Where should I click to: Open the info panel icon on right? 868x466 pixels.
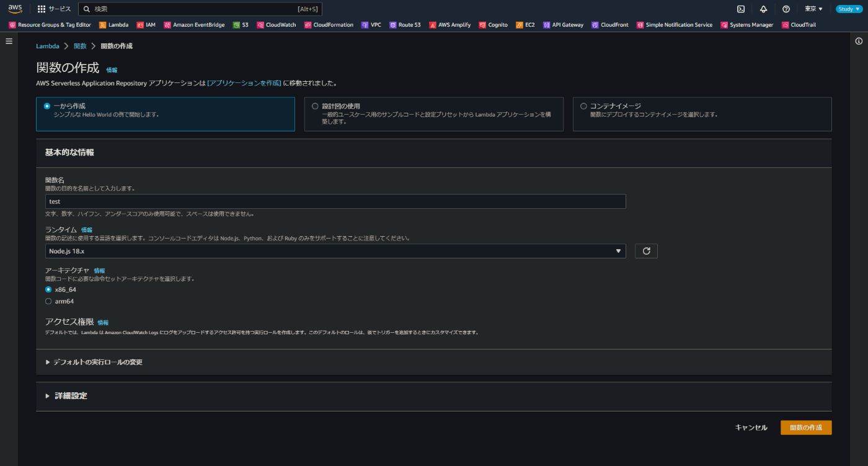(x=859, y=41)
